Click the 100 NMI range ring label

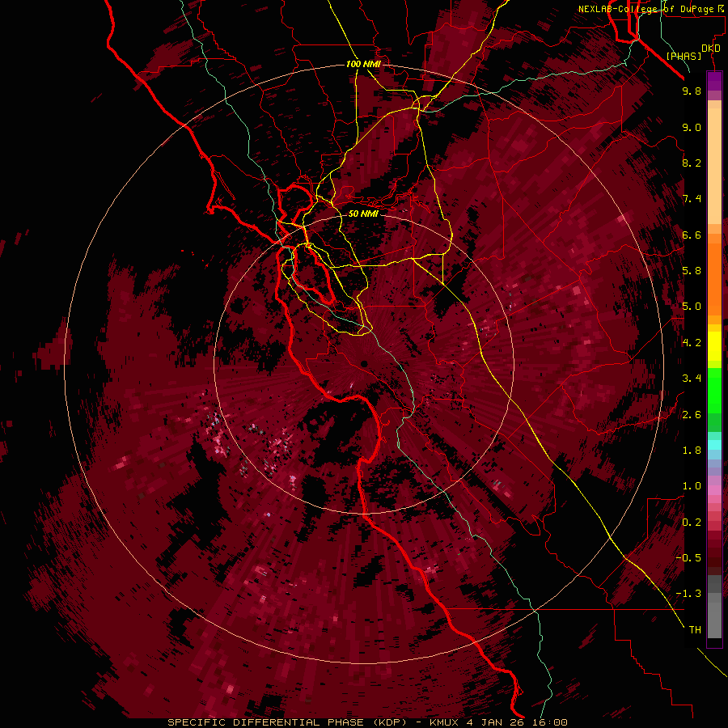(x=363, y=64)
